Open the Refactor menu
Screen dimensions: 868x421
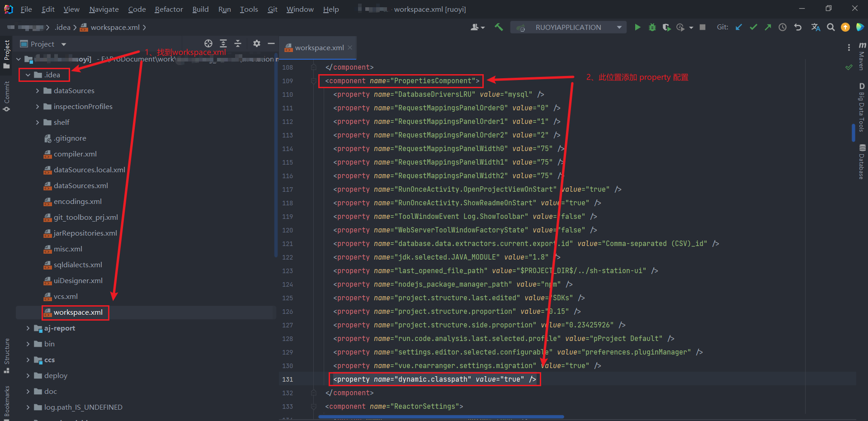coord(168,9)
